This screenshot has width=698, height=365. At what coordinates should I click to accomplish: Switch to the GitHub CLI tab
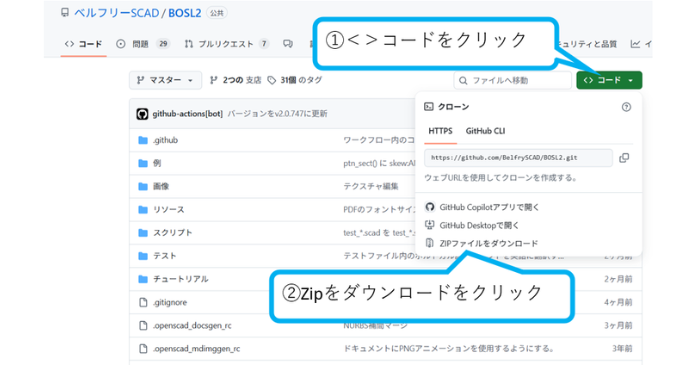[x=485, y=131]
